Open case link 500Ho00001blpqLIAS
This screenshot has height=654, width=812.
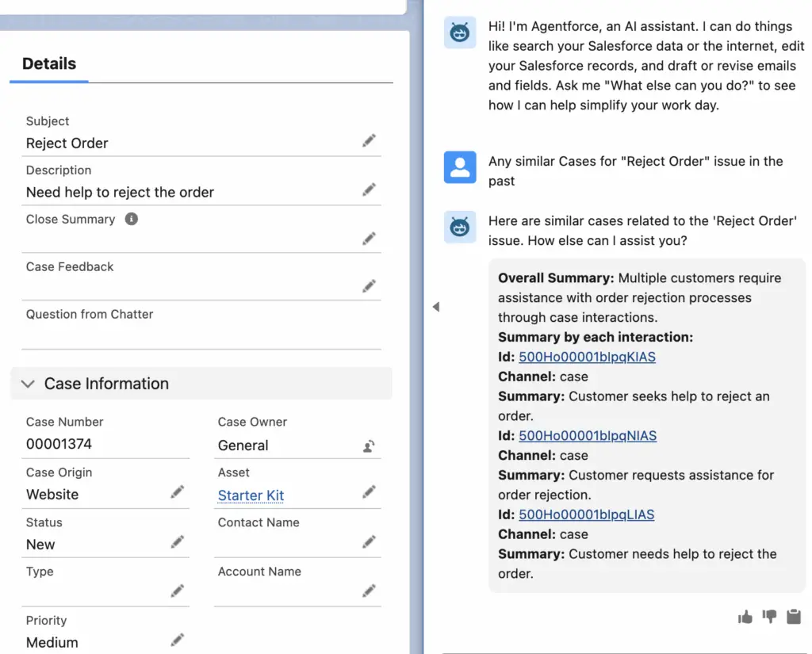[x=586, y=514]
